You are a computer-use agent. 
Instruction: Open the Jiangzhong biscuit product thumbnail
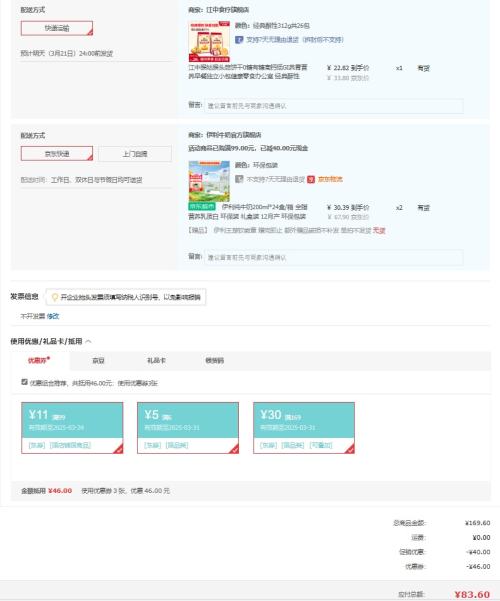click(209, 41)
